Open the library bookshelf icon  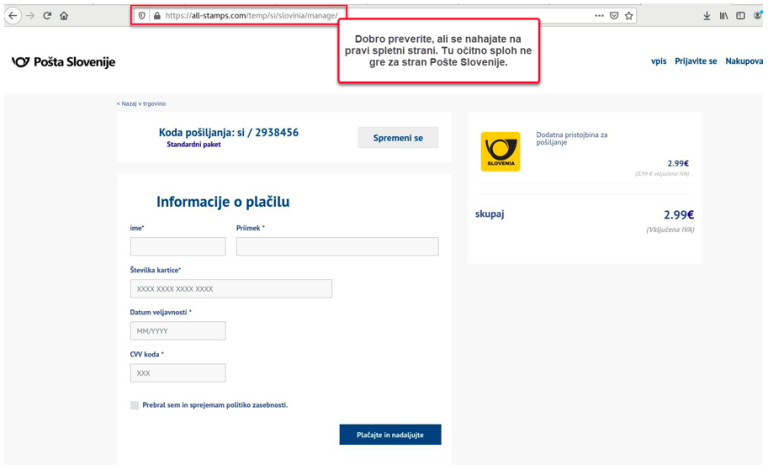(723, 16)
